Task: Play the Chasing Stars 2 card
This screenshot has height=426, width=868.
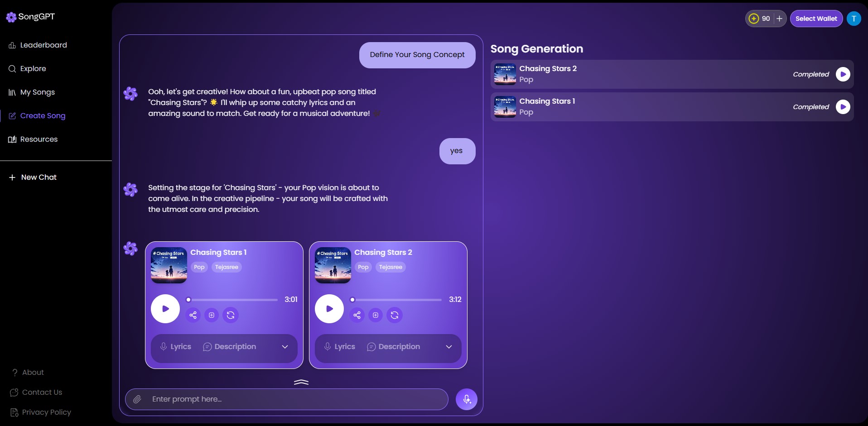Action: tap(329, 309)
